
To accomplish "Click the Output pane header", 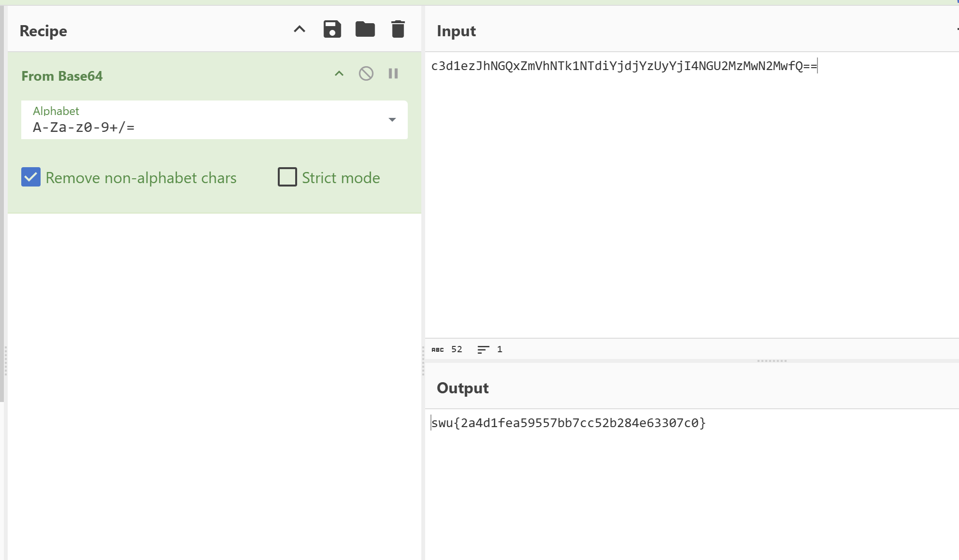I will (x=462, y=388).
